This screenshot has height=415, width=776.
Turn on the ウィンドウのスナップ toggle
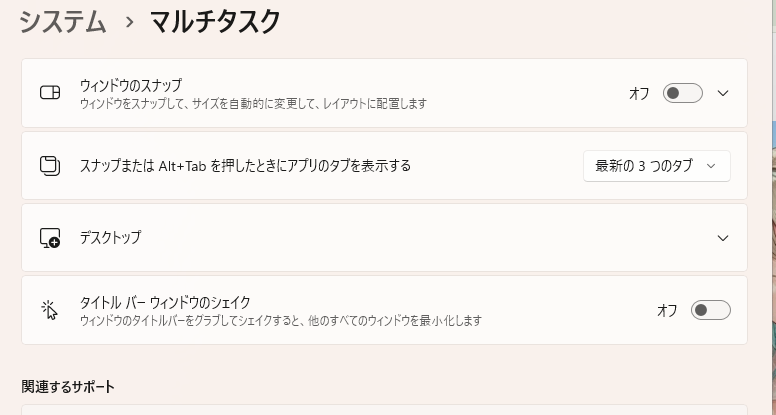[683, 93]
